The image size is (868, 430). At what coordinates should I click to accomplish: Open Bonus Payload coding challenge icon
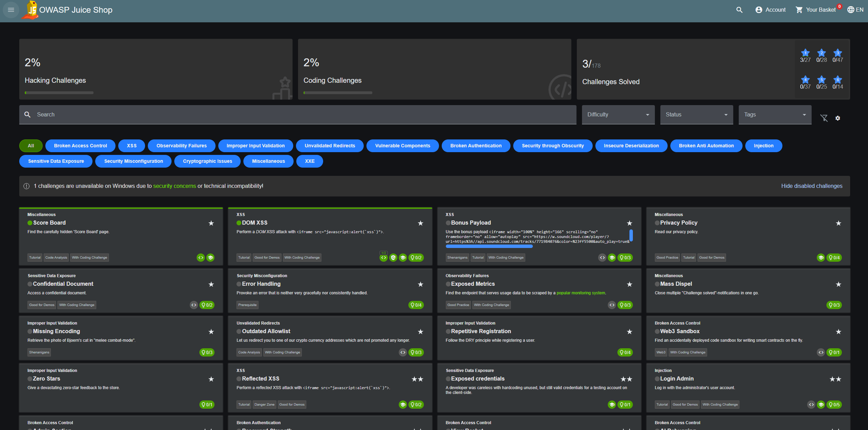[x=602, y=258]
